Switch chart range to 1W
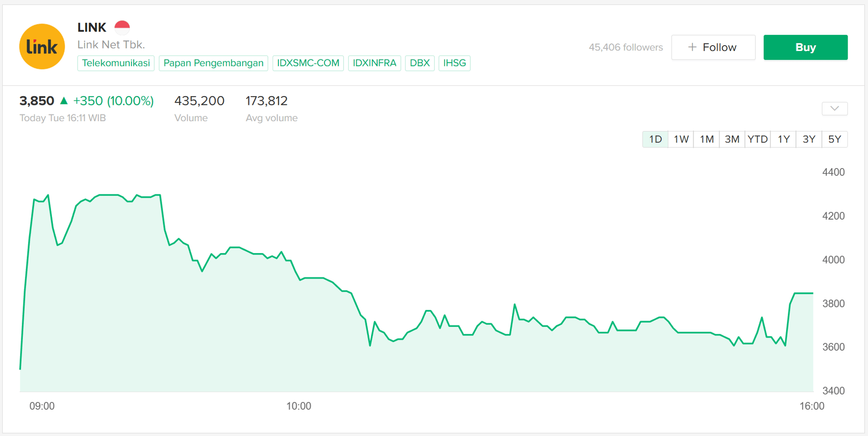 click(681, 139)
